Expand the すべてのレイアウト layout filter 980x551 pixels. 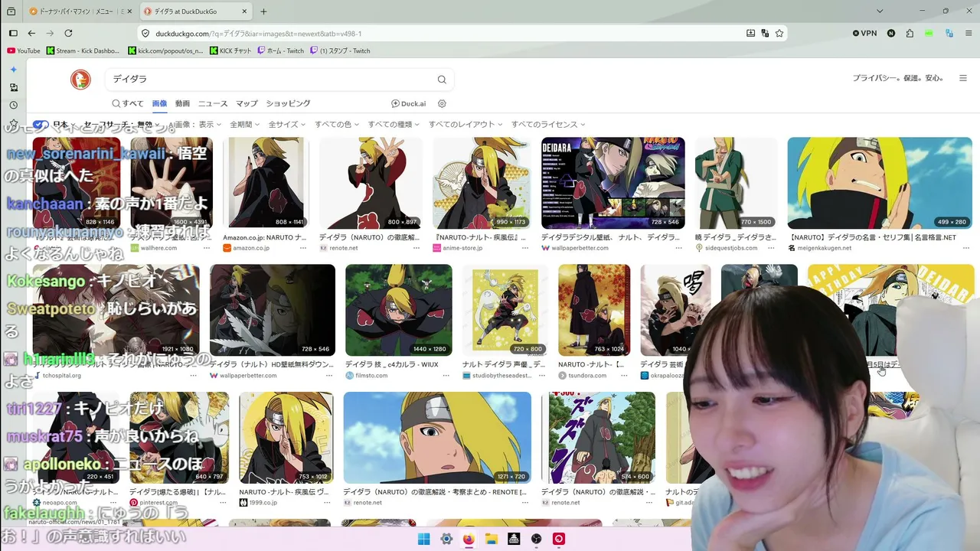tap(465, 125)
